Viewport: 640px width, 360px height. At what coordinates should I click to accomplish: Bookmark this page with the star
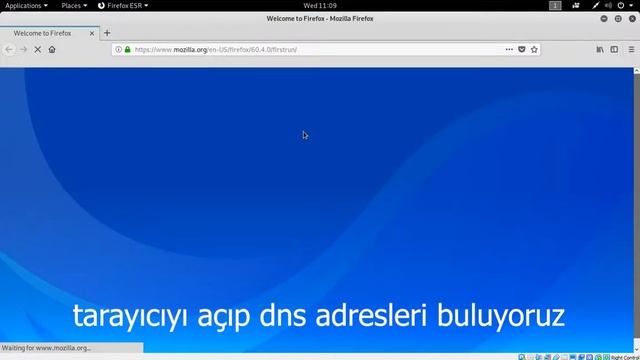click(x=534, y=49)
